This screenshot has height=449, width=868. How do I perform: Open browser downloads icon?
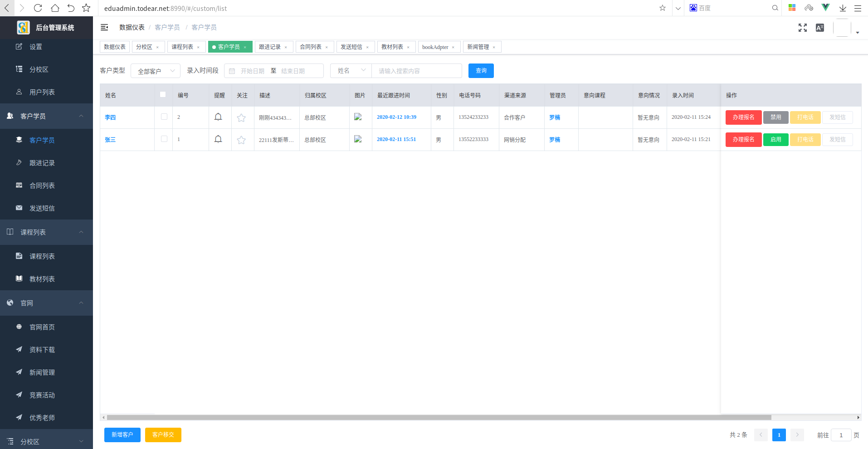843,8
